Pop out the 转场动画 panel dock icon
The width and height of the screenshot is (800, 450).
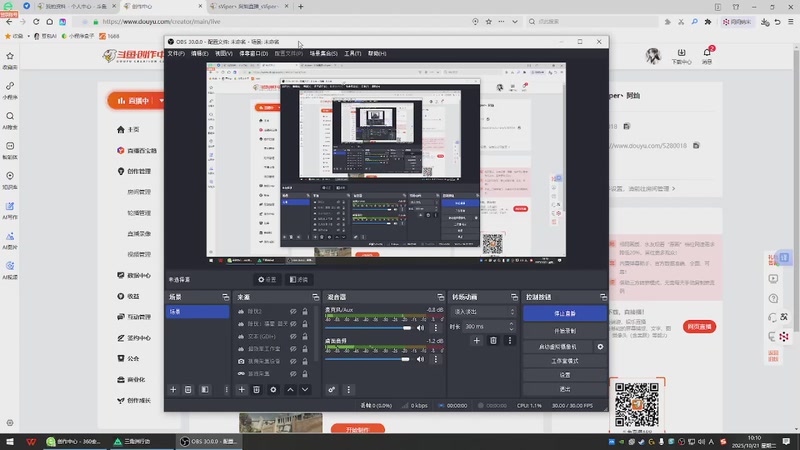pos(514,297)
